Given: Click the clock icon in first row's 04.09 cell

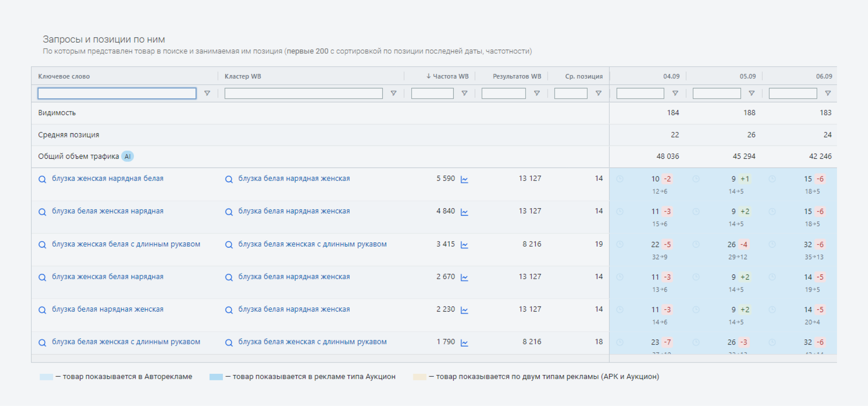Looking at the screenshot, I should tap(620, 179).
